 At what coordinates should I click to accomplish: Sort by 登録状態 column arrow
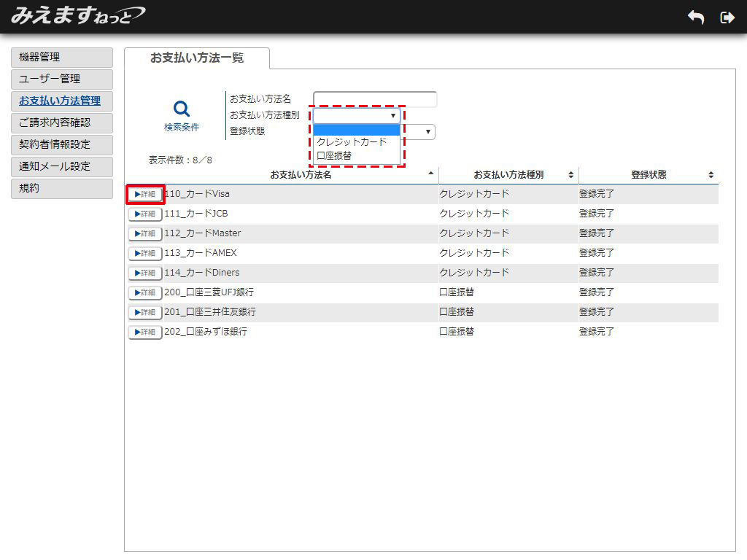click(711, 175)
